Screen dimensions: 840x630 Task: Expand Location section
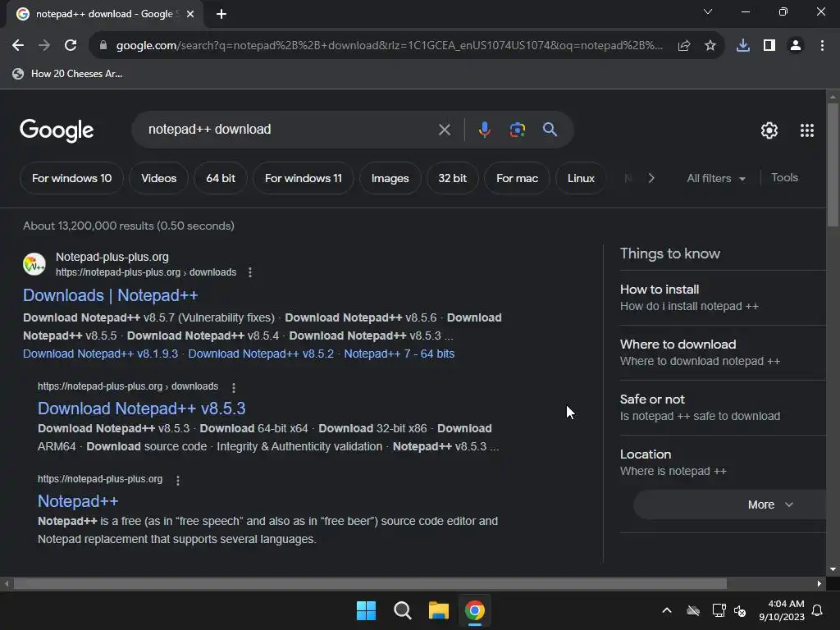coord(723,463)
